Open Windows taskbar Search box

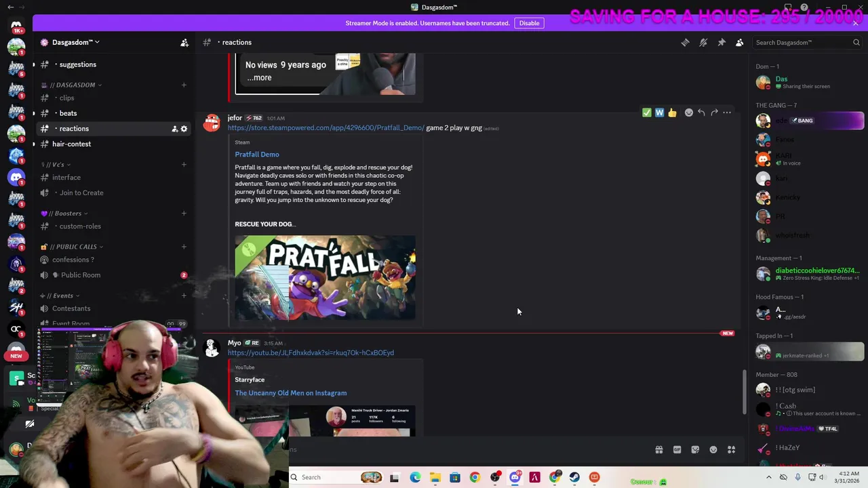click(x=337, y=477)
